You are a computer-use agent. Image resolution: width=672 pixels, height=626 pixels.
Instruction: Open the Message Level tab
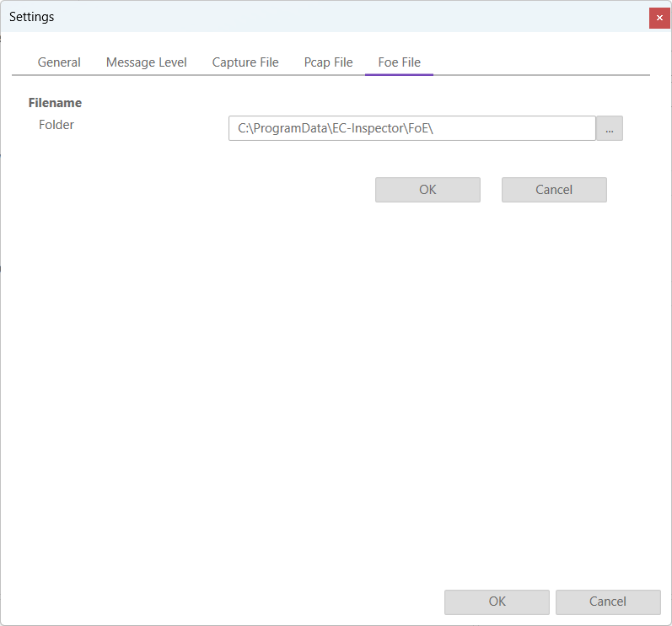(x=146, y=62)
